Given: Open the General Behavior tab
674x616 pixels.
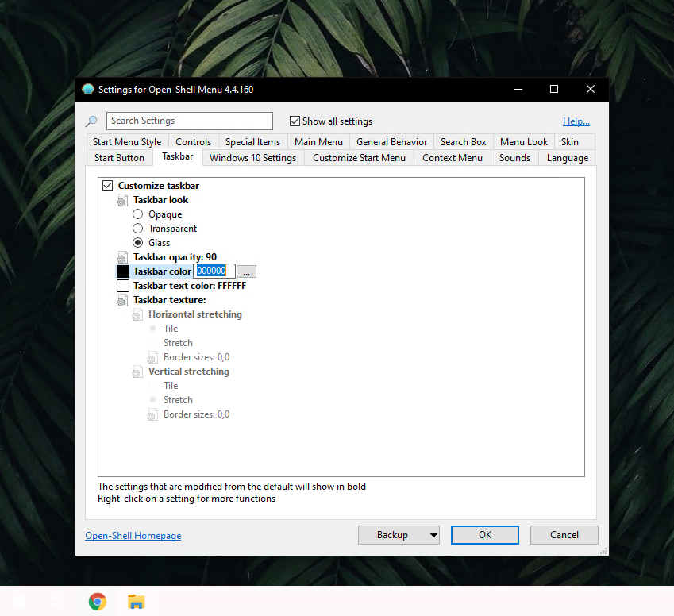Looking at the screenshot, I should tap(391, 142).
